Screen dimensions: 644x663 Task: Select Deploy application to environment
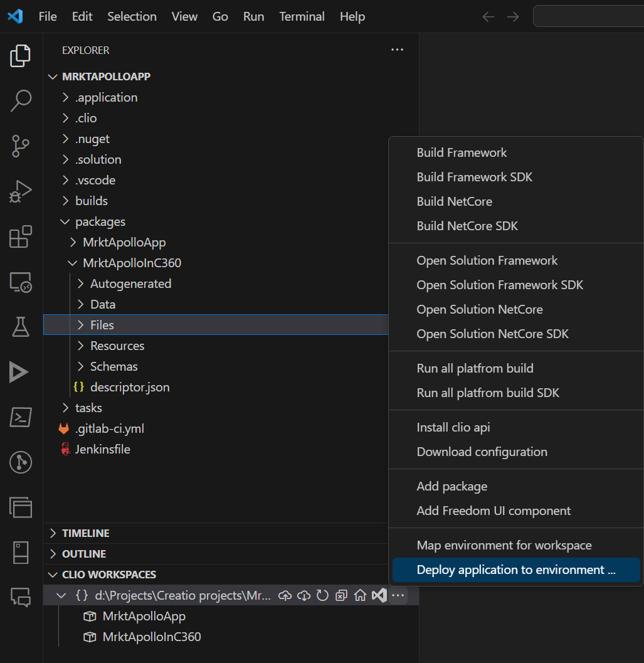(x=516, y=570)
